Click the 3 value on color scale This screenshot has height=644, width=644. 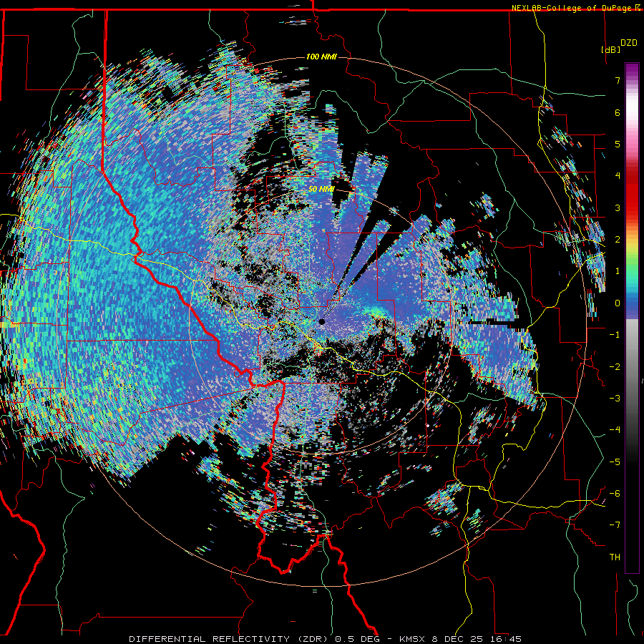[x=618, y=208]
